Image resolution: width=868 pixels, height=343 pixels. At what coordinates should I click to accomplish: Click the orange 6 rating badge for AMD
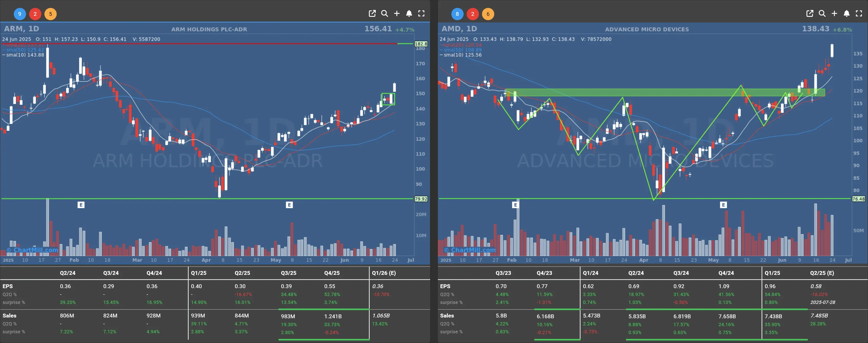[488, 14]
